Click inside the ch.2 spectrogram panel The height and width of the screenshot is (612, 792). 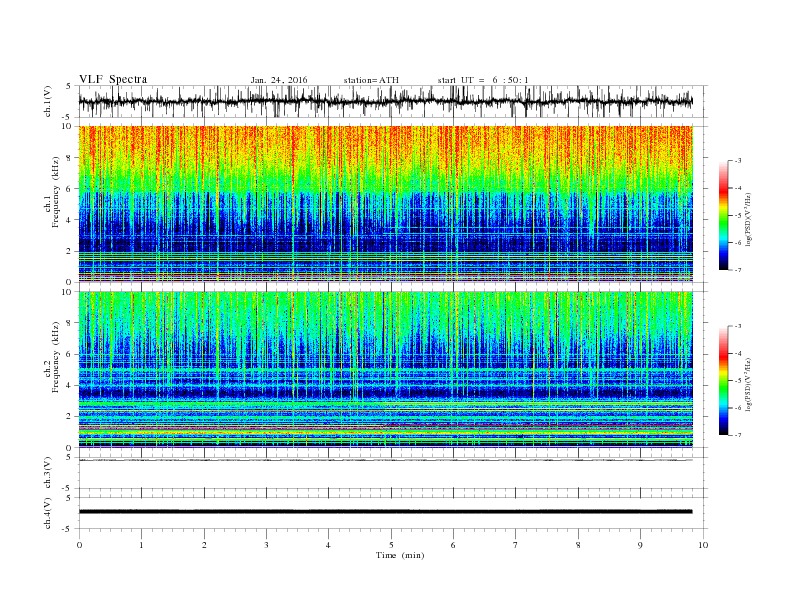coord(385,369)
